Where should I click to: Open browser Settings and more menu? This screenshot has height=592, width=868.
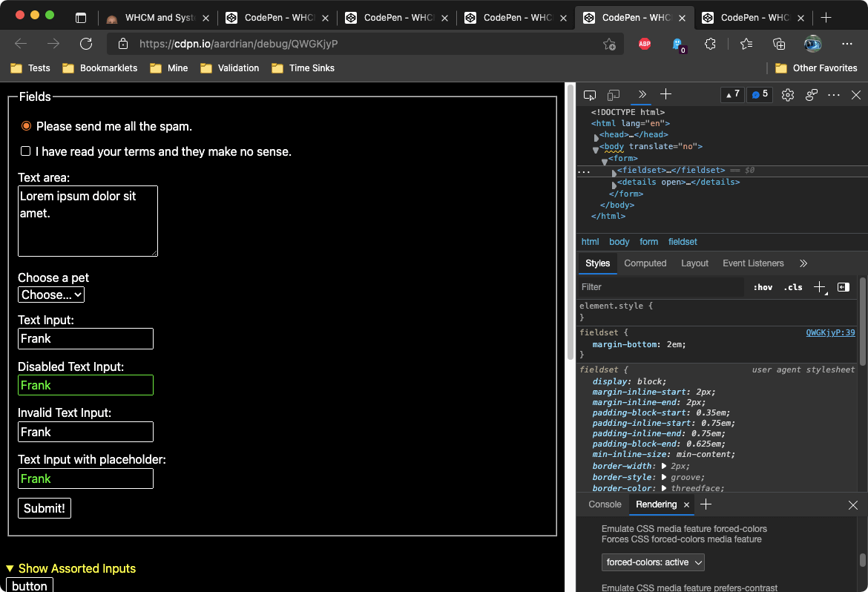[x=847, y=44]
